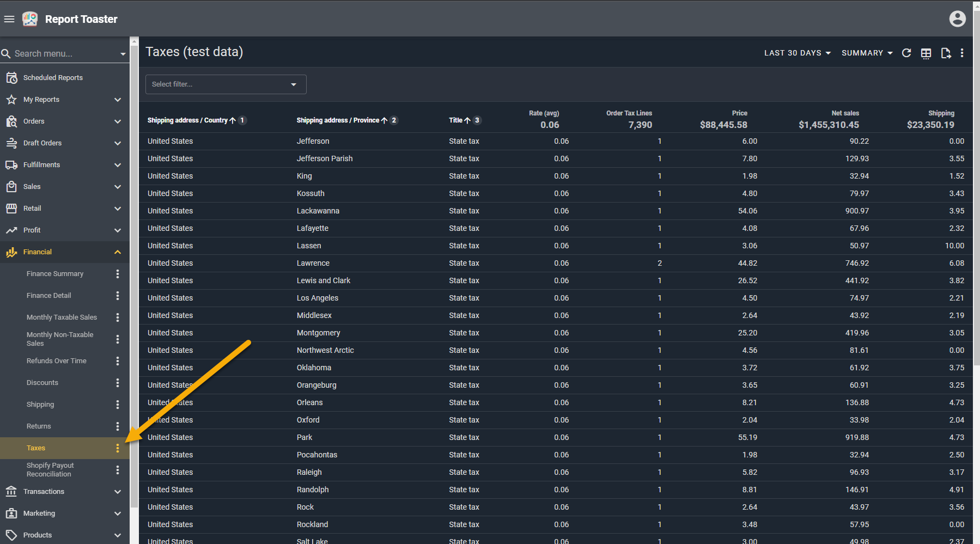
Task: Toggle sort on Shipping address / Province column
Action: click(x=338, y=120)
